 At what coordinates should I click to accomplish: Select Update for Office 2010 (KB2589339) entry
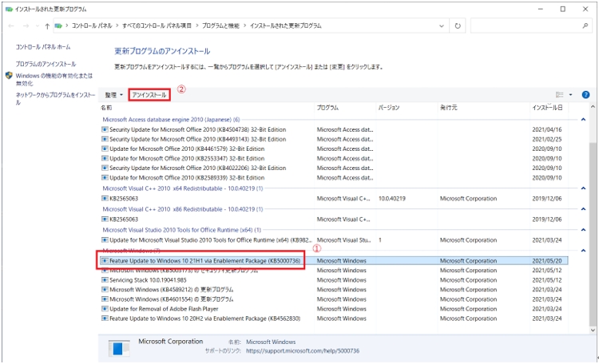tap(334, 177)
